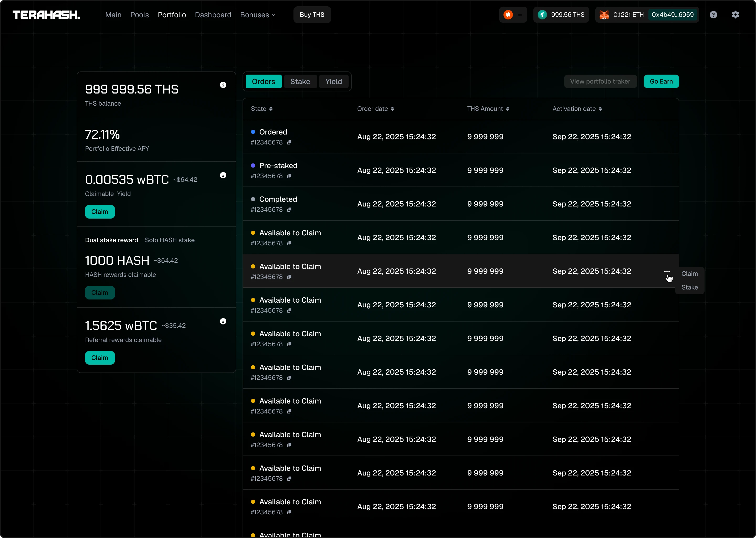The width and height of the screenshot is (756, 538).
Task: Switch to the Stake tab
Action: [300, 81]
